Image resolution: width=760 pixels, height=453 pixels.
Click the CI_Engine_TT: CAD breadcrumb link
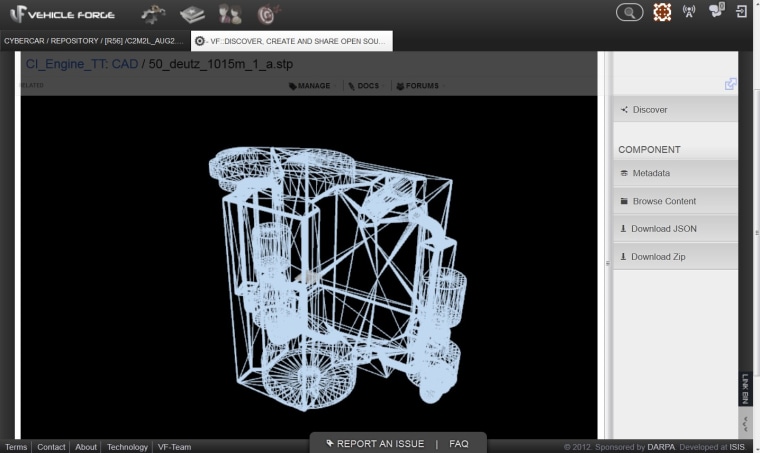82,64
